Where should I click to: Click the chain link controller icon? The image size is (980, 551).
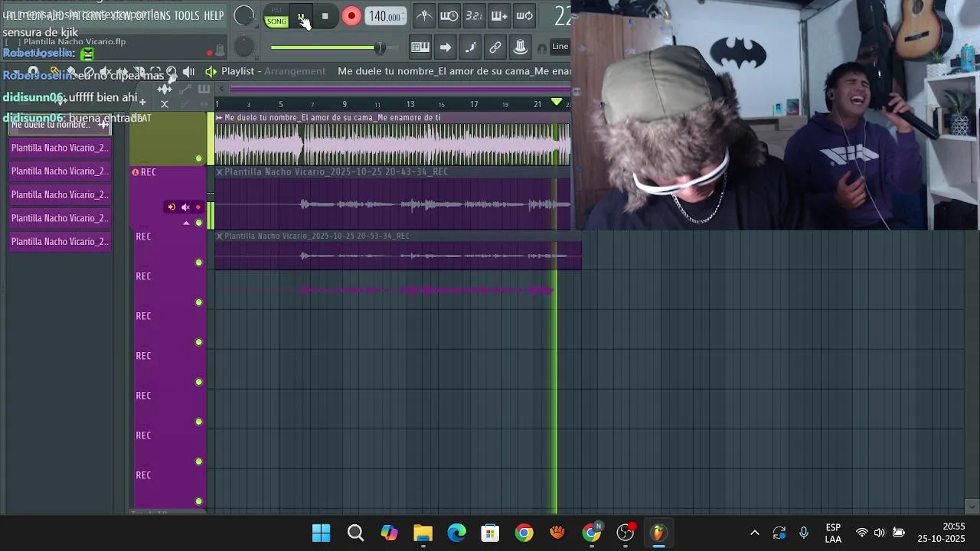(x=495, y=47)
